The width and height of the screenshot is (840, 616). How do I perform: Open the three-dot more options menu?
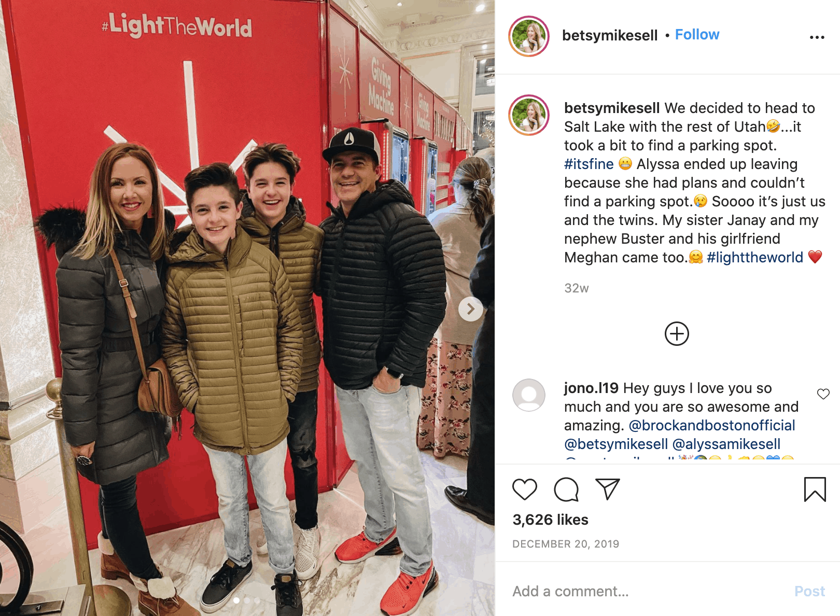817,37
